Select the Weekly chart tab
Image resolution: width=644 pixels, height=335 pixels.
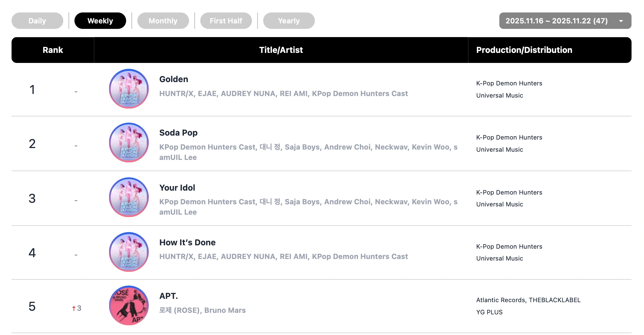coord(100,21)
